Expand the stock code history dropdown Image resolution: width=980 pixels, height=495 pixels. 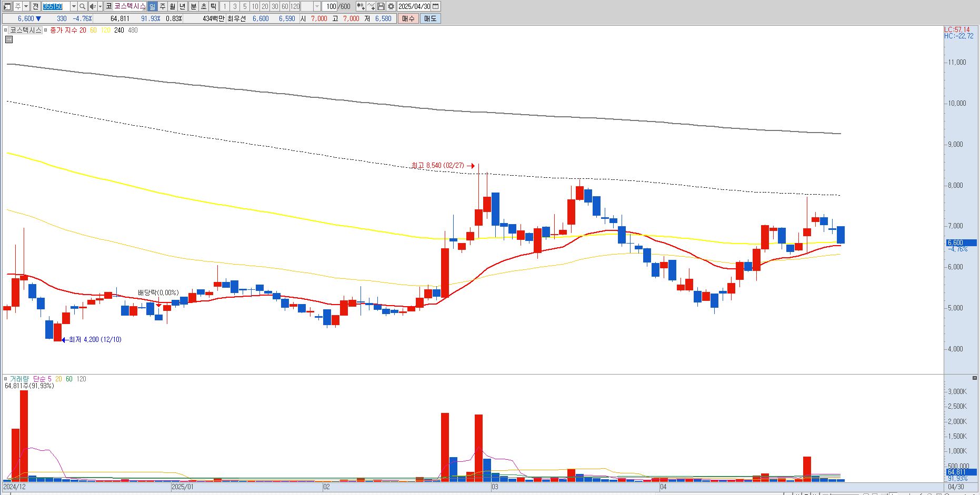pyautogui.click(x=74, y=6)
